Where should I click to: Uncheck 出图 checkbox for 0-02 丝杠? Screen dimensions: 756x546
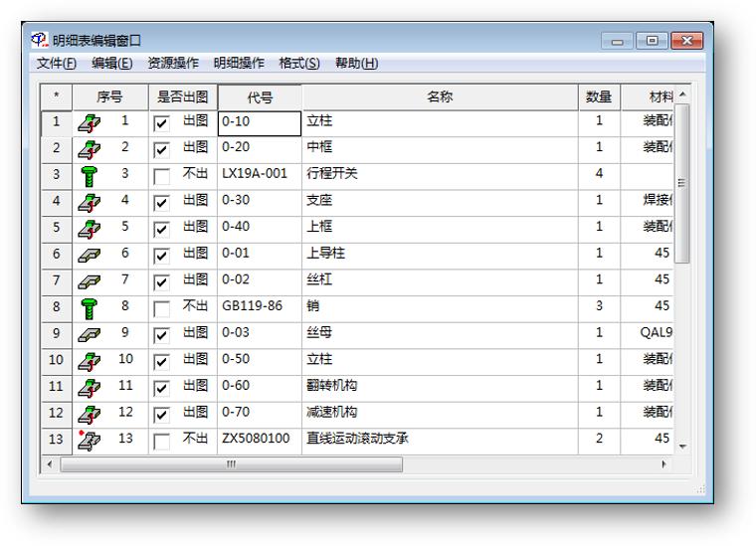click(161, 282)
